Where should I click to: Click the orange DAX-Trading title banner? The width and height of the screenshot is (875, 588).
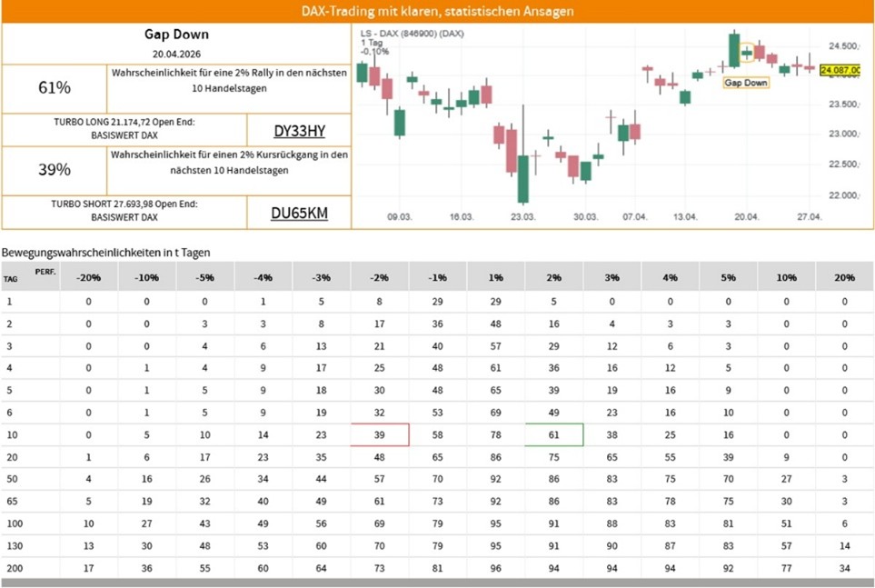point(437,12)
